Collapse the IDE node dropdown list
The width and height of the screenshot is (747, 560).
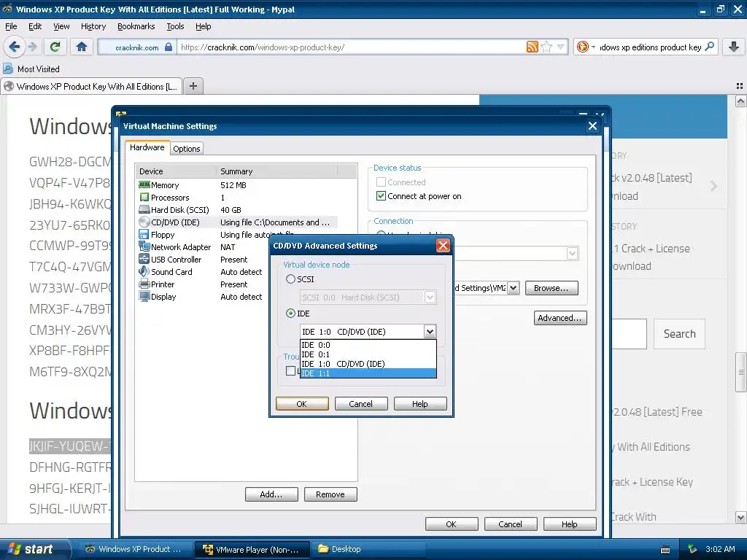430,332
